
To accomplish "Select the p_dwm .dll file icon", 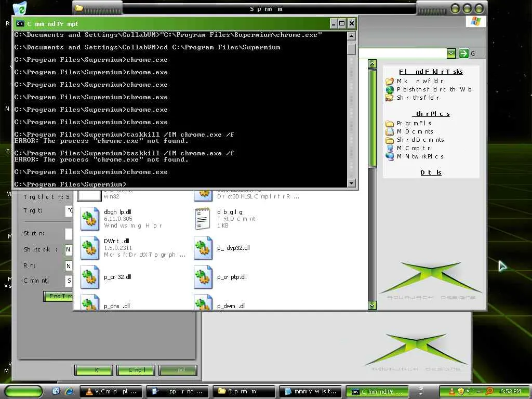I will pos(203,302).
